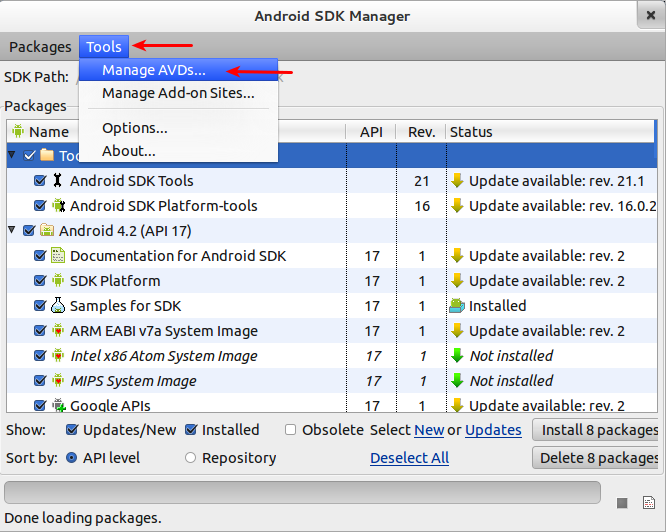Image resolution: width=668 pixels, height=532 pixels.
Task: Select 'Update available: rev. 21.1' status text
Action: [x=556, y=181]
